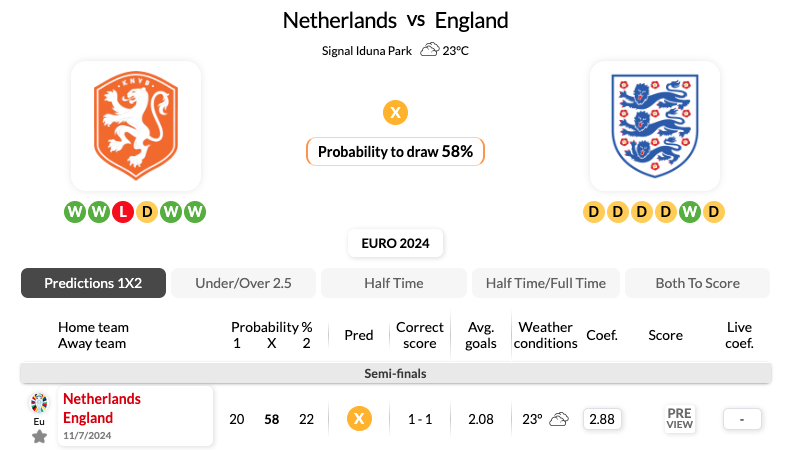Screen dimensions: 800x450
Task: Switch to Half Time/Full Time tab
Action: click(x=546, y=283)
